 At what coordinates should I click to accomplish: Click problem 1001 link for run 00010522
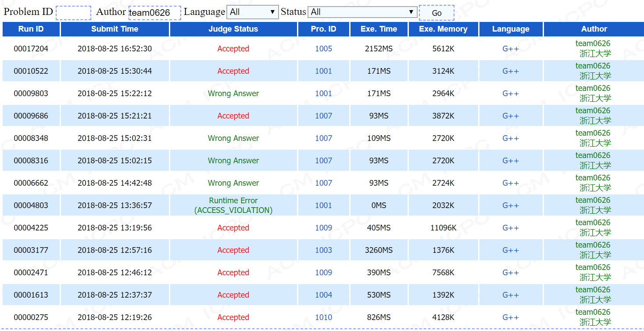point(323,71)
